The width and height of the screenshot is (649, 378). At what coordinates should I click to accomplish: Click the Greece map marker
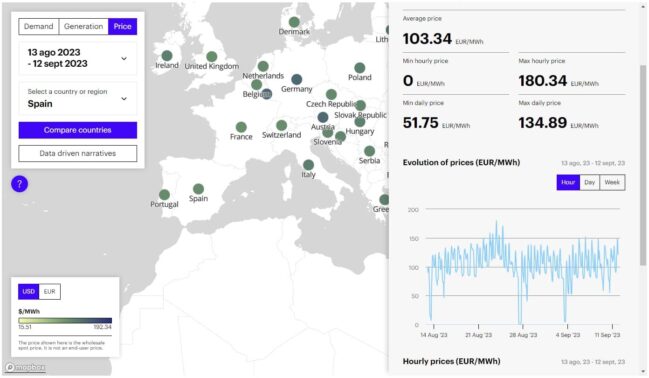tap(385, 200)
